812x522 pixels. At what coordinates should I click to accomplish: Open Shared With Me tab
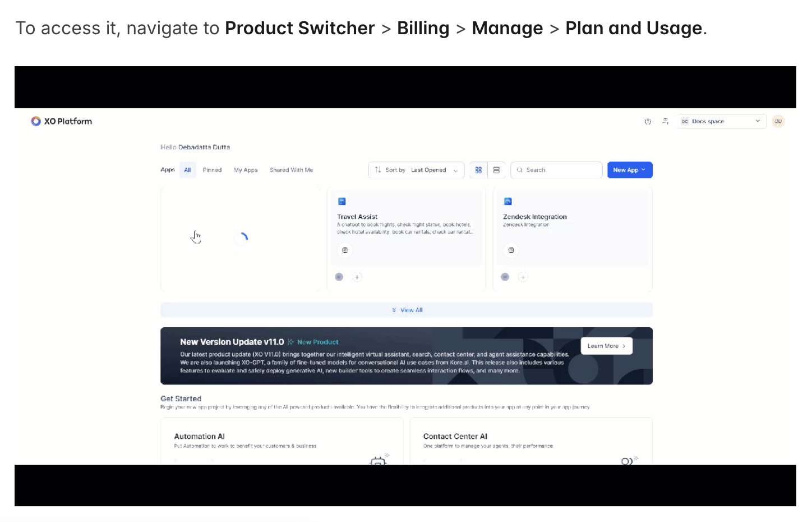(291, 170)
